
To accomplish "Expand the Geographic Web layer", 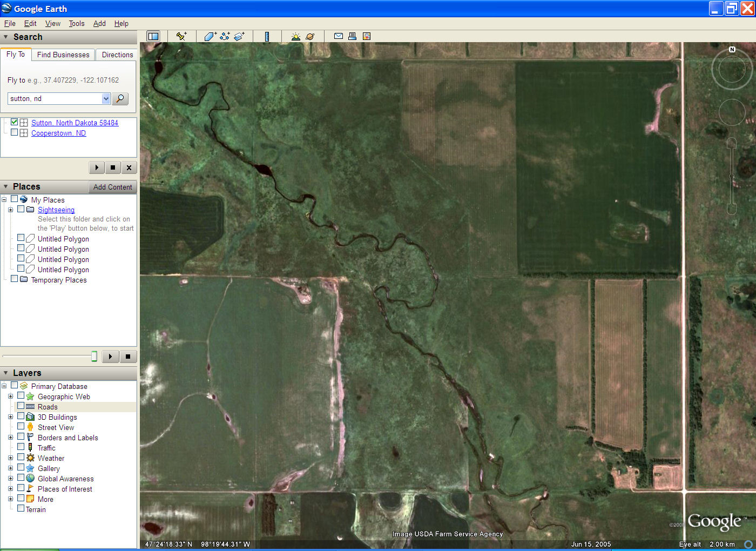I will (10, 397).
